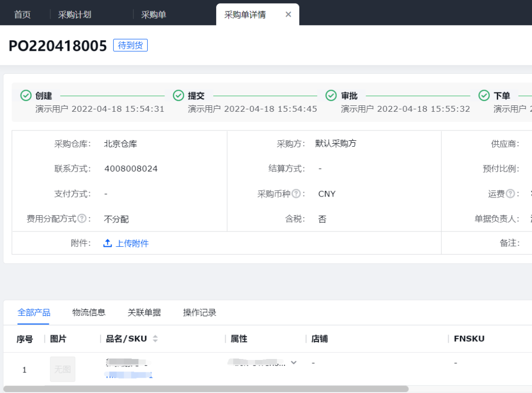Click the 审批 step checkmark icon

coord(332,96)
